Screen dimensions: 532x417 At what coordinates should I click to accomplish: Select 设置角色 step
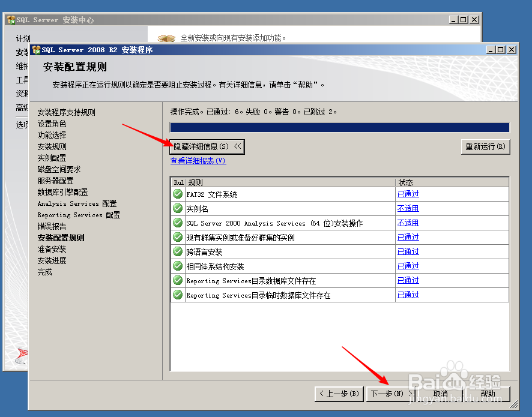point(52,124)
